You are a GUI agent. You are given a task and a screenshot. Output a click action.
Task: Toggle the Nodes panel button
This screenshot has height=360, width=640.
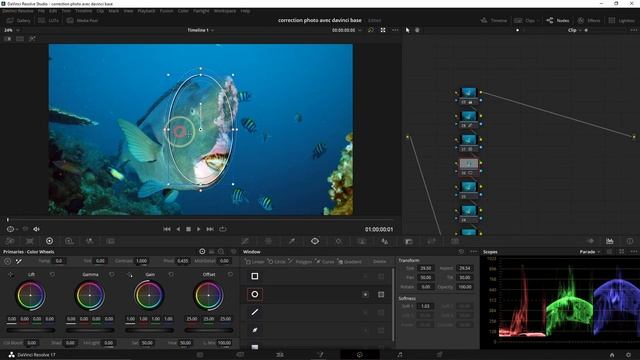558,20
